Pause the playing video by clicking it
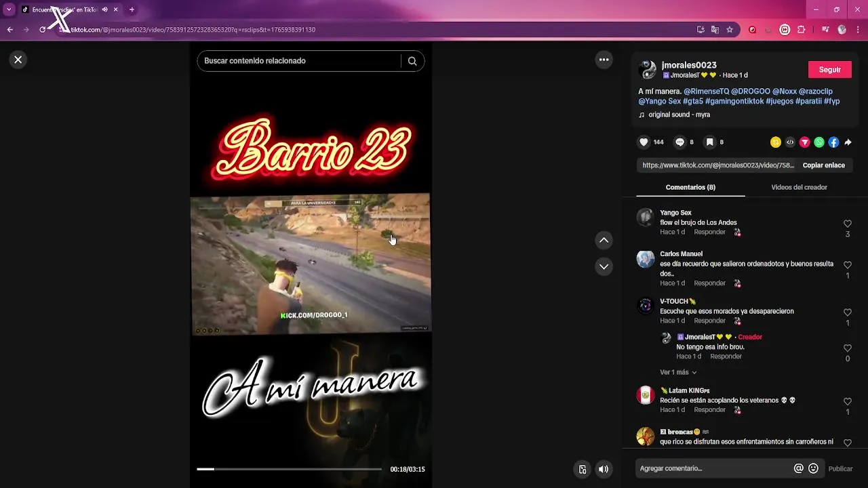 pos(311,264)
